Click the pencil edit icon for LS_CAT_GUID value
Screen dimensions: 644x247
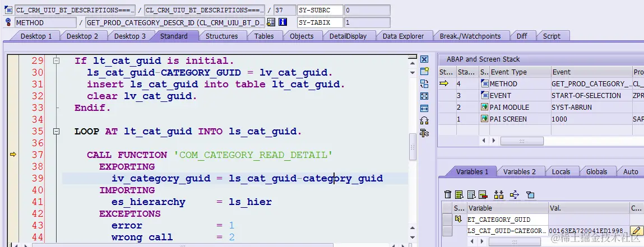pos(636,231)
